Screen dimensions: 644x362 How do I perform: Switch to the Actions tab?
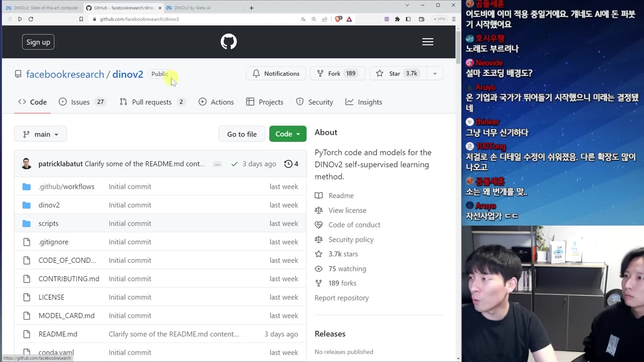point(216,102)
